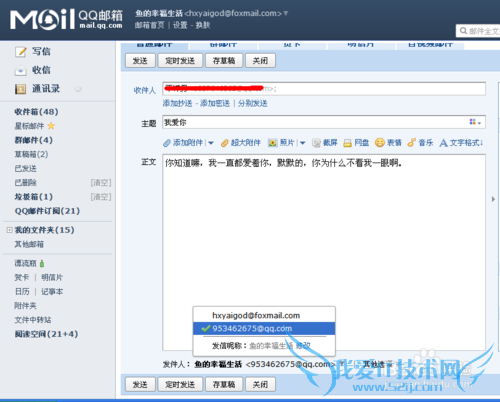Select 953462675@qq.com sender option
500x402 pixels.
pos(264,328)
